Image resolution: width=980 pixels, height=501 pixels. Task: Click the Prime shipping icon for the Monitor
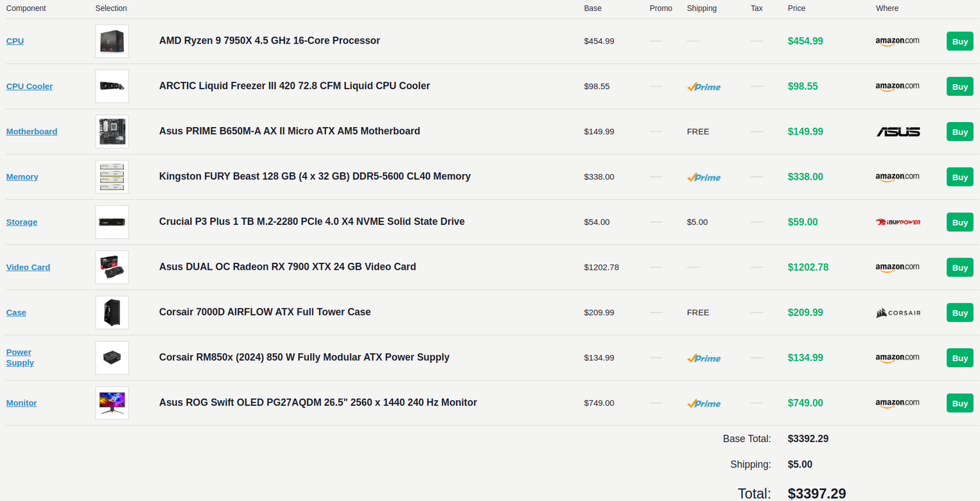coord(704,403)
